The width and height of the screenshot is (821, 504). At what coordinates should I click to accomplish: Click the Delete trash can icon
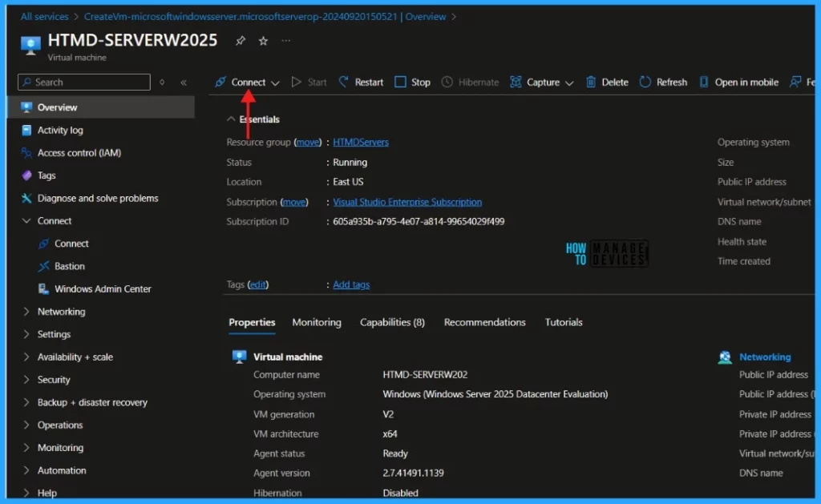(591, 82)
